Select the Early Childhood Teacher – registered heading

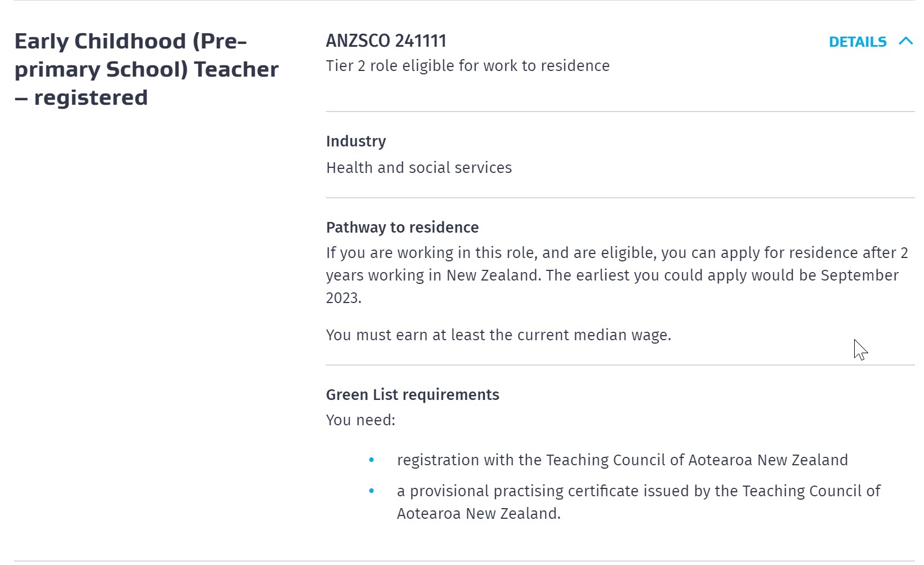pyautogui.click(x=146, y=69)
